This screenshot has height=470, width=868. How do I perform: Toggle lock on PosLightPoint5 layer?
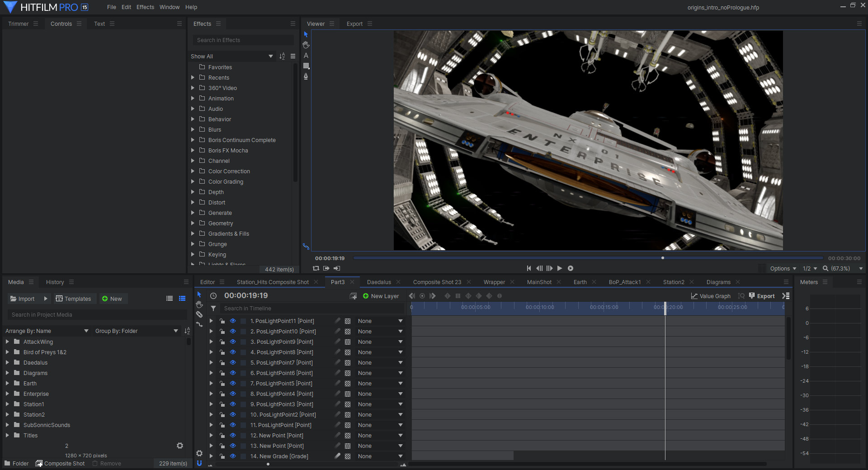[x=222, y=384]
